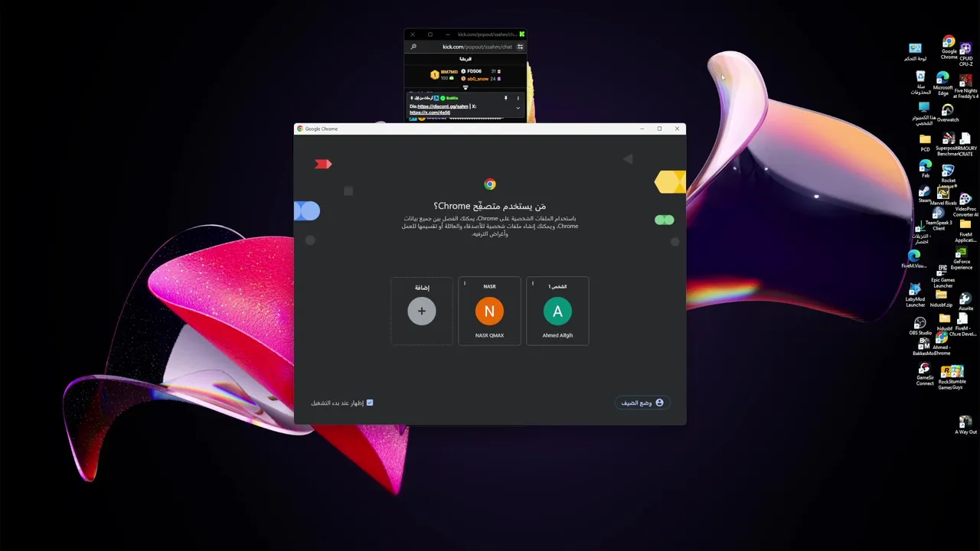Close the Google Chrome profile picker window
Image resolution: width=980 pixels, height=551 pixels.
click(x=677, y=129)
